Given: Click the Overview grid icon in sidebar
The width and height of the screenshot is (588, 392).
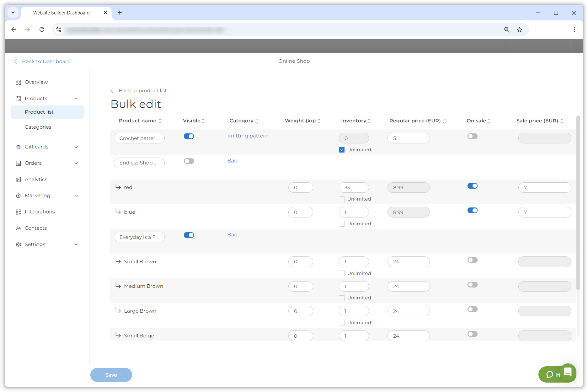Looking at the screenshot, I should point(18,82).
